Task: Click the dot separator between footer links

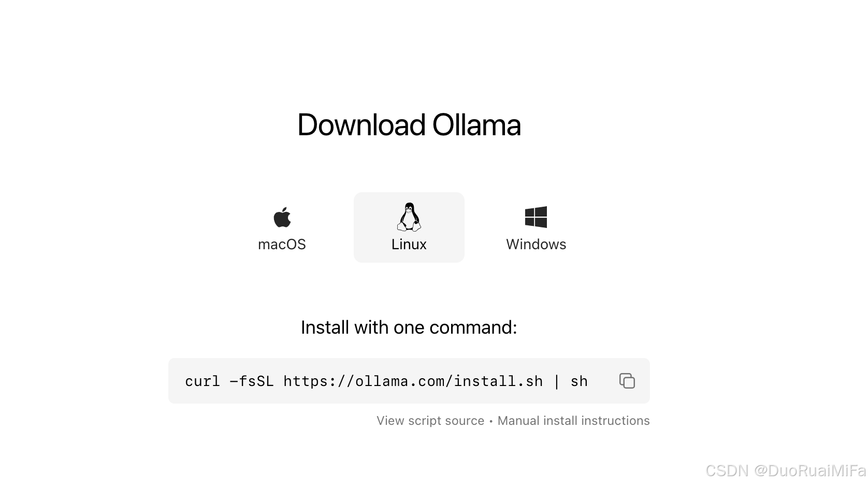Action: point(491,421)
